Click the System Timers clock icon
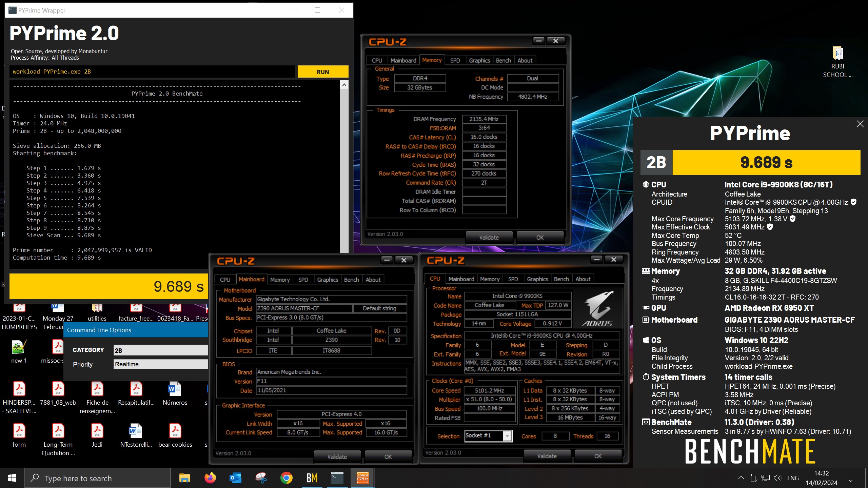 point(646,377)
